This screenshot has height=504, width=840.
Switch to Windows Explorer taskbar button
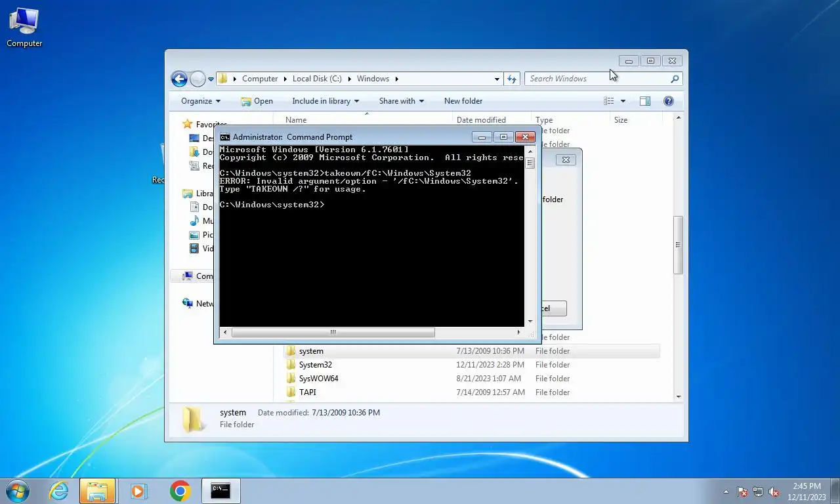pyautogui.click(x=98, y=491)
